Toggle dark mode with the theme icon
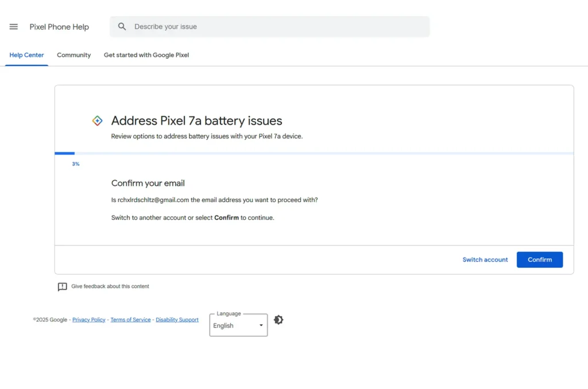 pos(278,320)
